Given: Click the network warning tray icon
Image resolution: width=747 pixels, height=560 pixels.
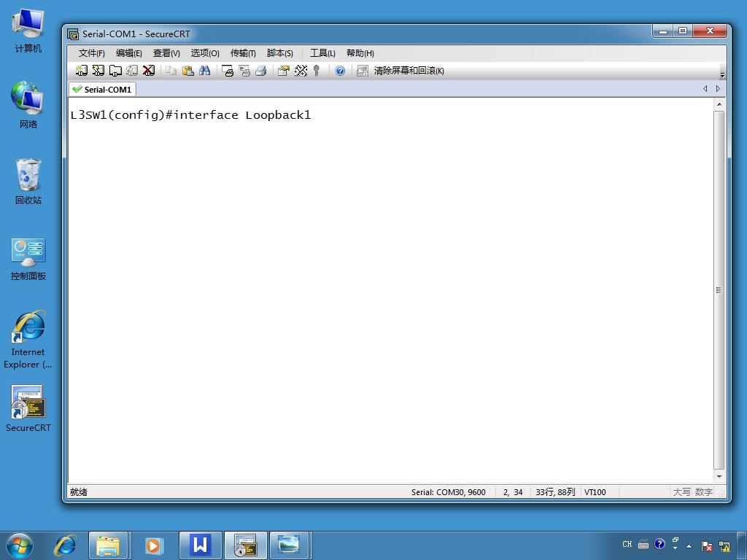Looking at the screenshot, I should point(725,545).
